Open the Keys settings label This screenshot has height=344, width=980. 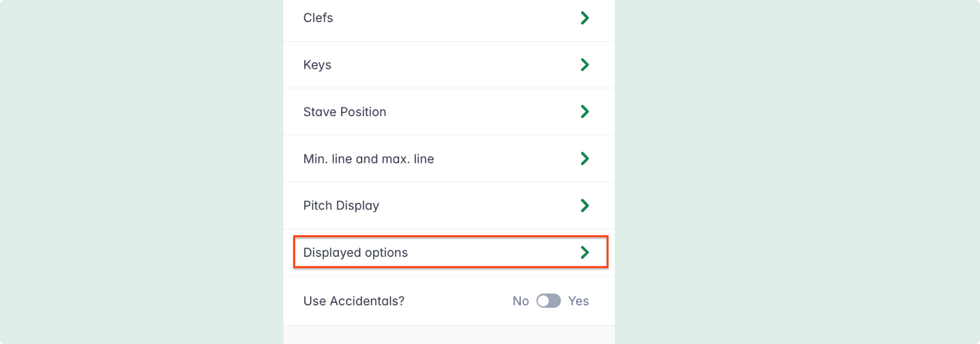pyautogui.click(x=317, y=65)
